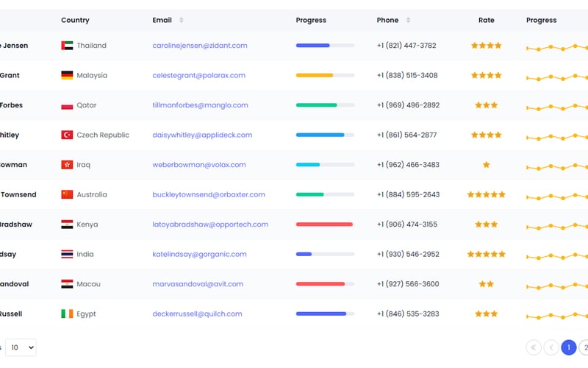Open email tillmanforbes@manglo.com
The width and height of the screenshot is (588, 368).
[200, 105]
